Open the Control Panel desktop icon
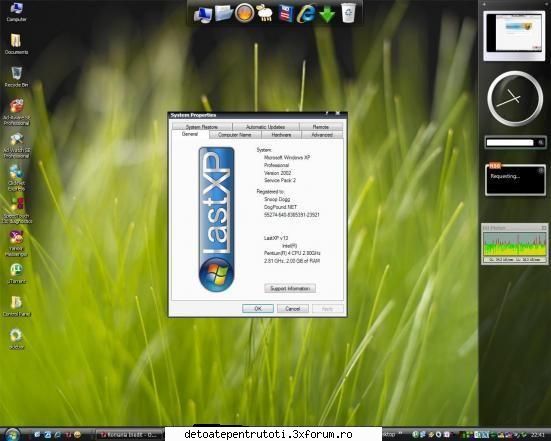551x441 pixels. (16, 306)
